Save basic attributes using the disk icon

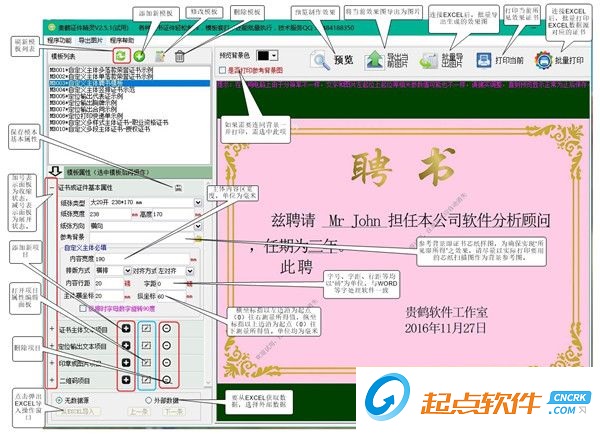(178, 188)
